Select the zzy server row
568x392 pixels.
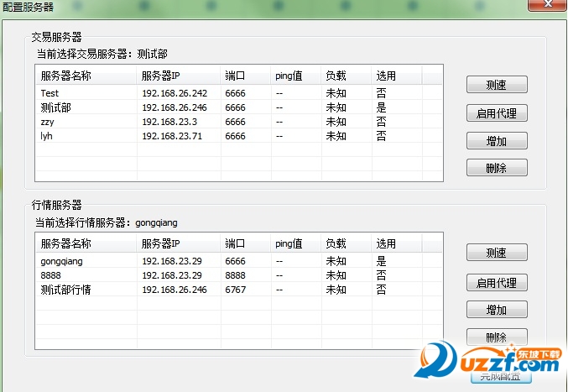point(239,122)
